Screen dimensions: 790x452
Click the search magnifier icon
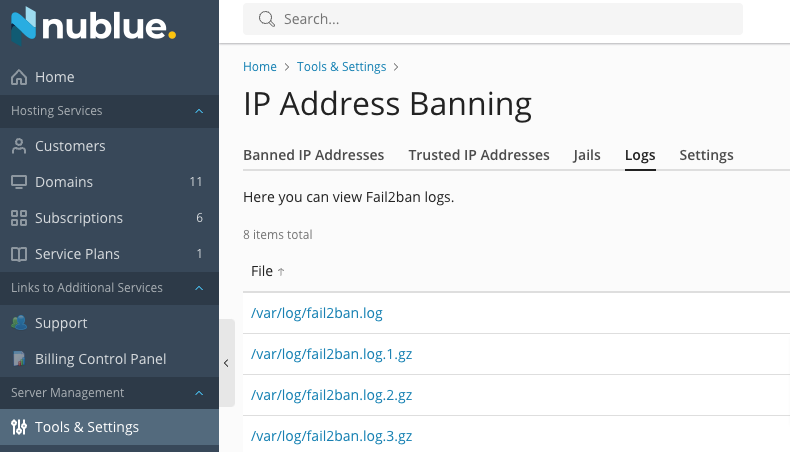coord(267,19)
